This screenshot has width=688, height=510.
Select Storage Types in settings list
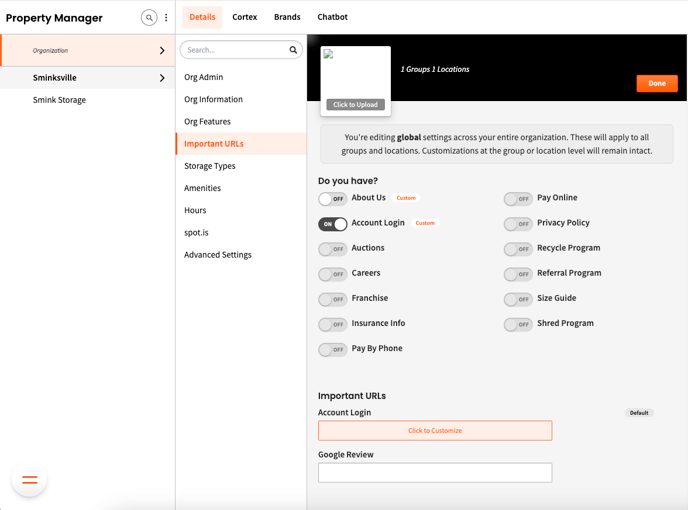click(x=210, y=166)
